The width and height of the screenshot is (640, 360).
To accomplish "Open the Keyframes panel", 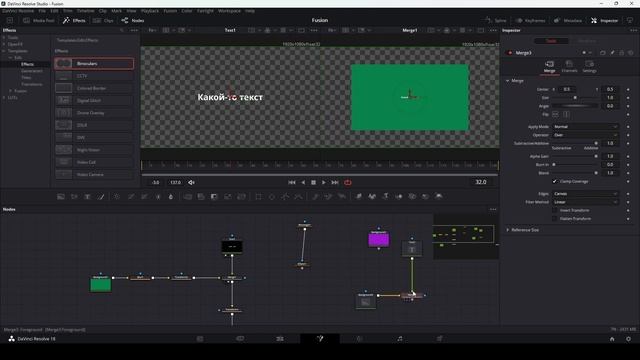I will [530, 20].
